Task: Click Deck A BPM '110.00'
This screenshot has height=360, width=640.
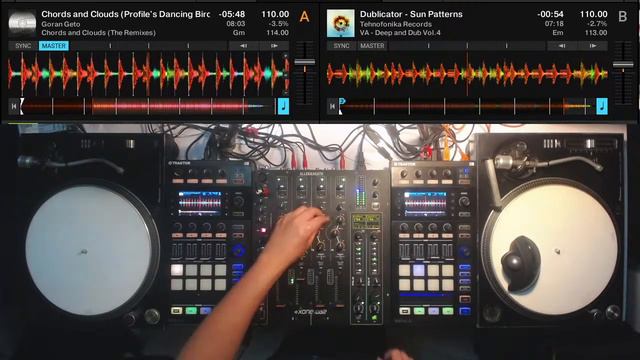Action: tap(275, 14)
